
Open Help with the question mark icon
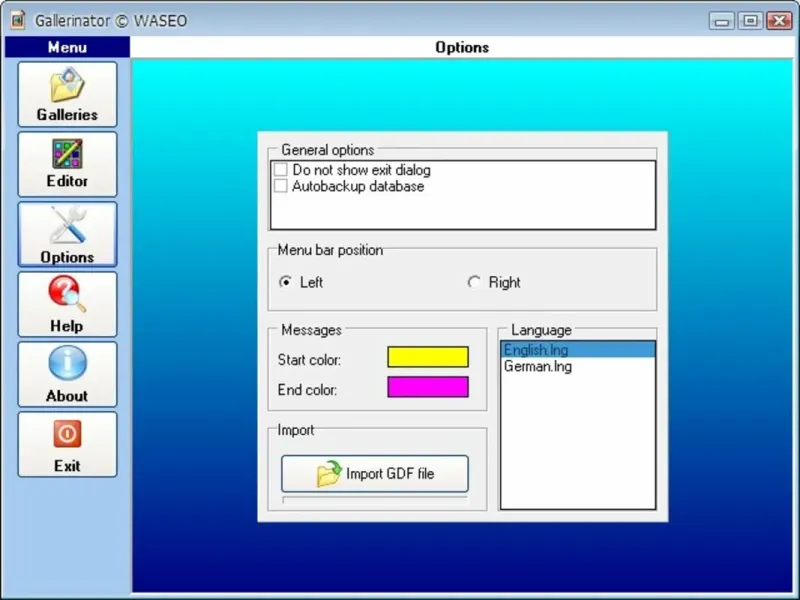[67, 293]
